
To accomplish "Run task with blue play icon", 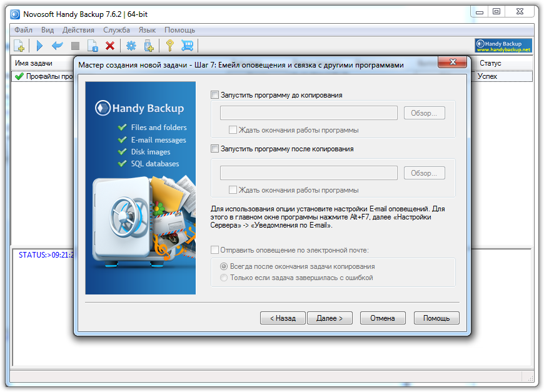I will click(x=39, y=46).
